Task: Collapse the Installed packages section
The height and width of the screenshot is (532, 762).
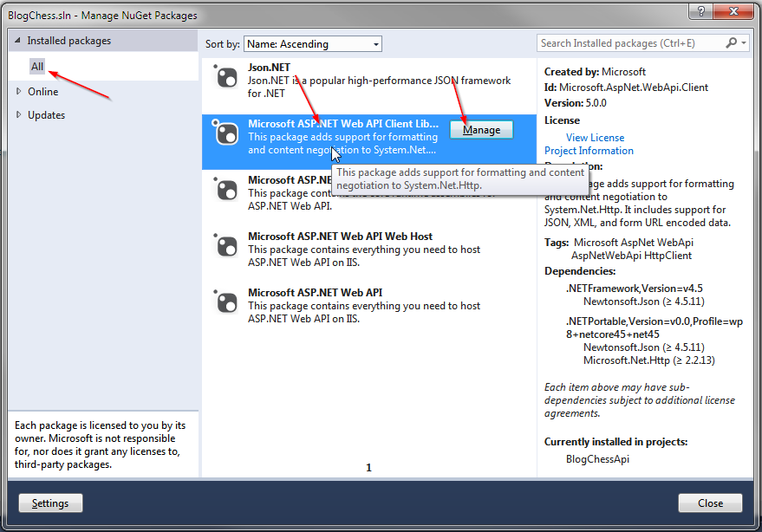Action: (17, 41)
